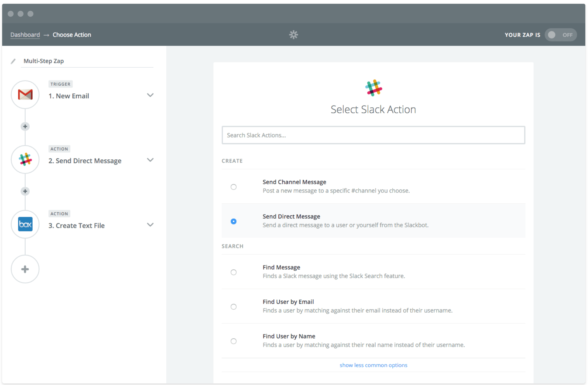Click the pencil icon to rename zap
The image size is (588, 385).
click(x=13, y=61)
